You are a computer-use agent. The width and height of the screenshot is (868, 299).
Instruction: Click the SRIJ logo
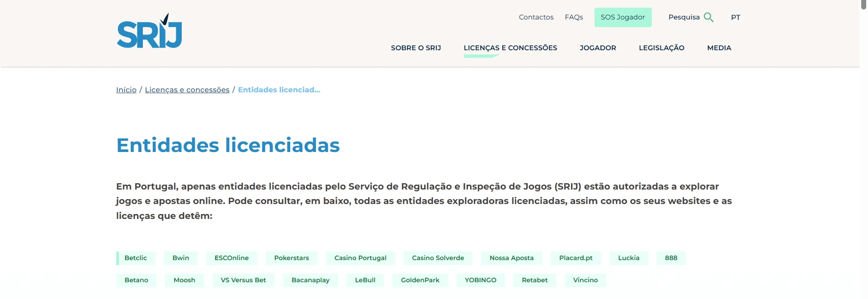[x=149, y=31]
